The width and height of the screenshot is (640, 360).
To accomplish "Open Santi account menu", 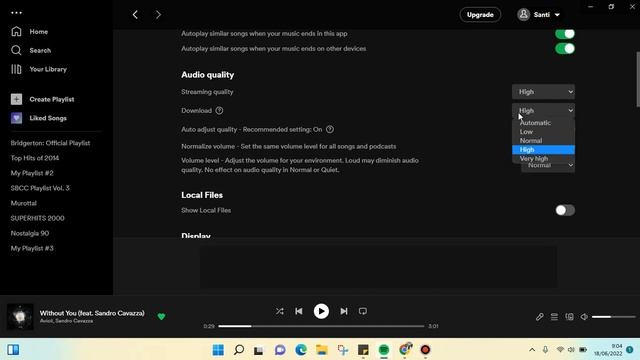I will click(x=539, y=15).
